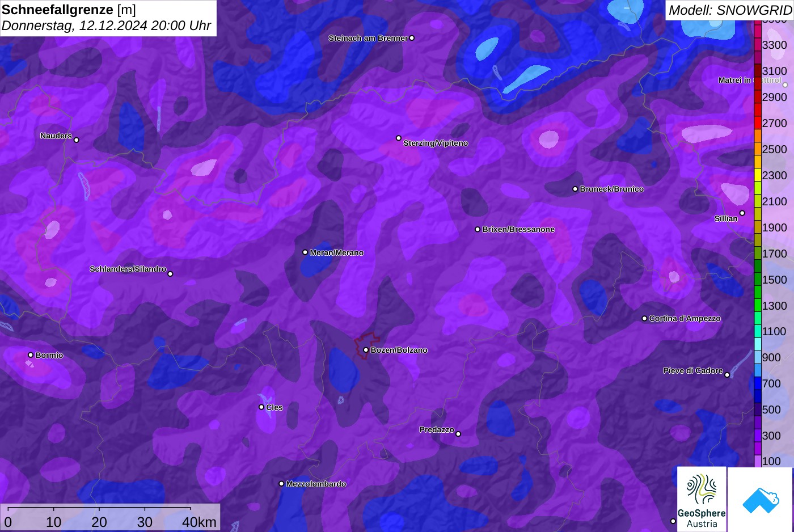The width and height of the screenshot is (794, 532).
Task: Click the Cortina d'Ampezzo city label
Action: click(x=685, y=319)
